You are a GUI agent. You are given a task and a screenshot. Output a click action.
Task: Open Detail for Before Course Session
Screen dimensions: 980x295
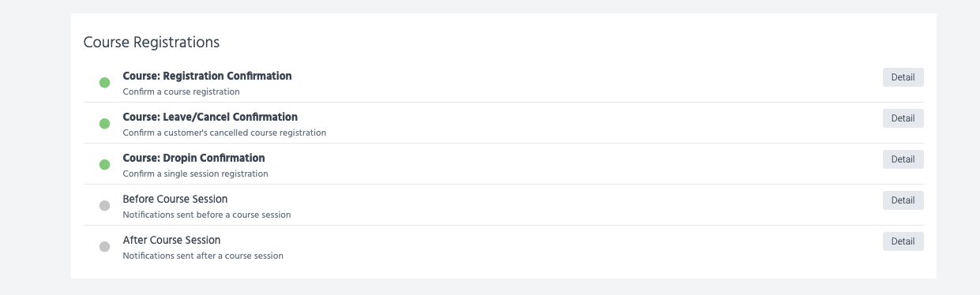[903, 200]
